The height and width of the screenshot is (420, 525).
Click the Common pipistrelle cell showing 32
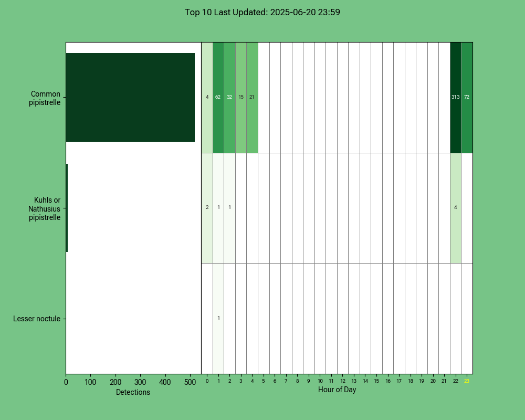(x=229, y=98)
